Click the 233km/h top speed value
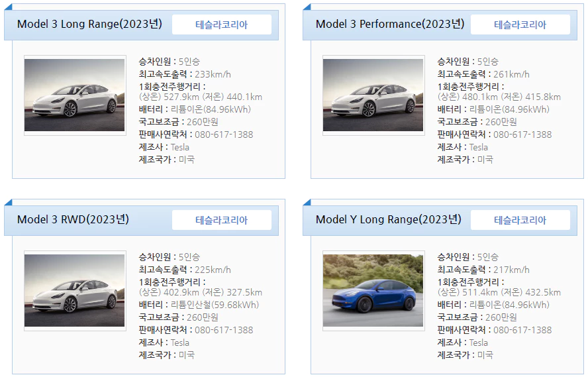Viewport: 588px width, 377px height. [x=213, y=74]
